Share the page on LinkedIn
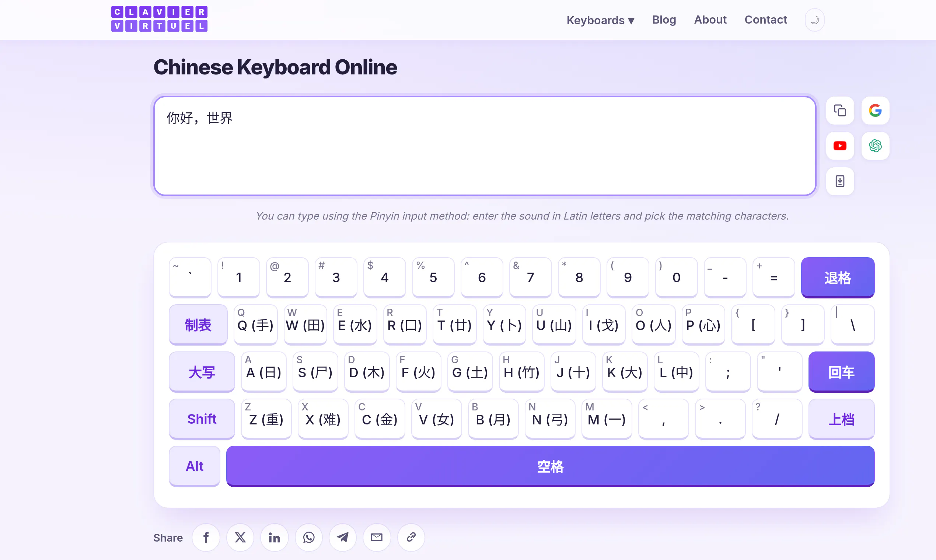936x560 pixels. point(275,537)
